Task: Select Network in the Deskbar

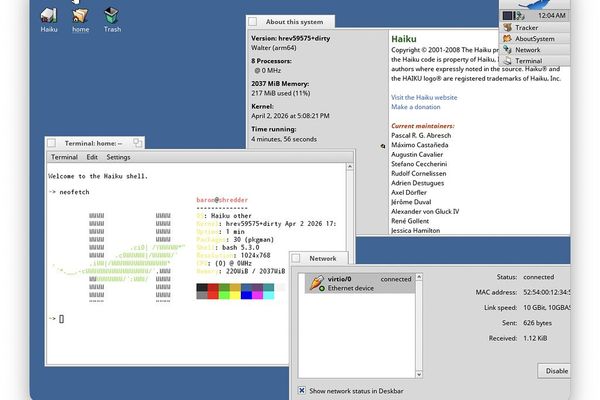Action: (x=535, y=50)
